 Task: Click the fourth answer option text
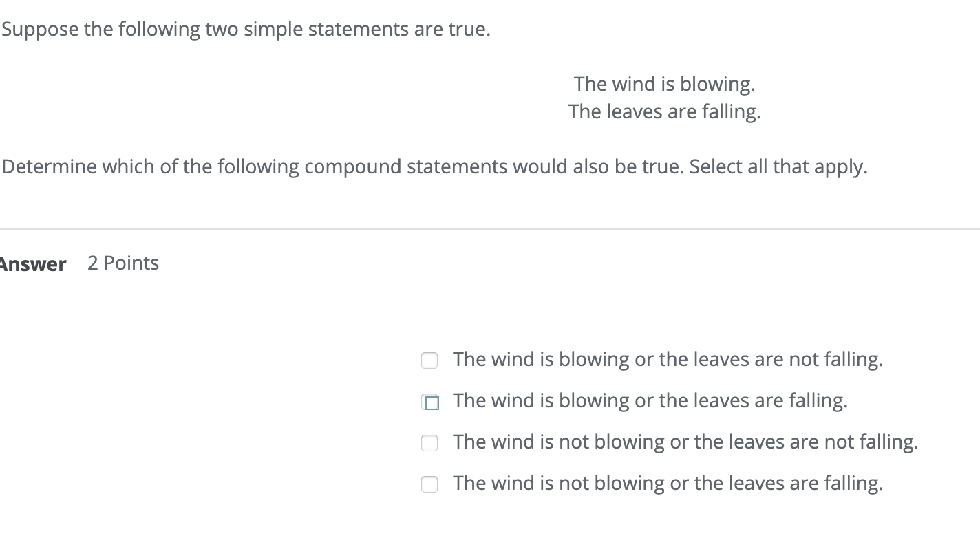(x=667, y=483)
